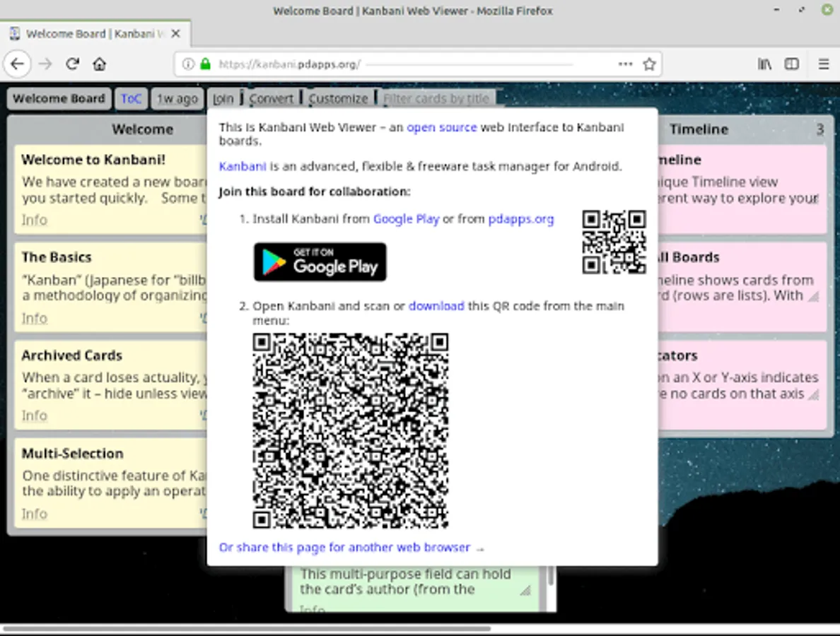Select 'The Basics' card title
Image resolution: width=840 pixels, height=636 pixels.
click(57, 257)
